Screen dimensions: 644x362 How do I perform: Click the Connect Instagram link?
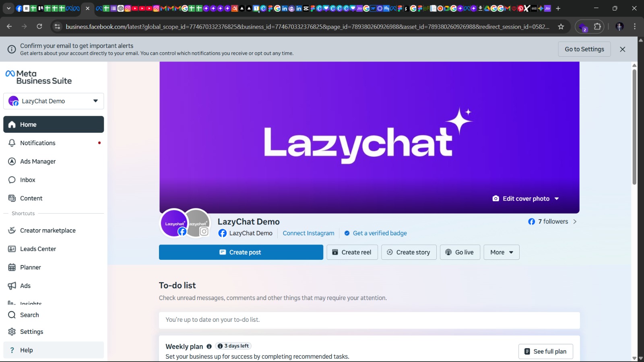point(308,233)
